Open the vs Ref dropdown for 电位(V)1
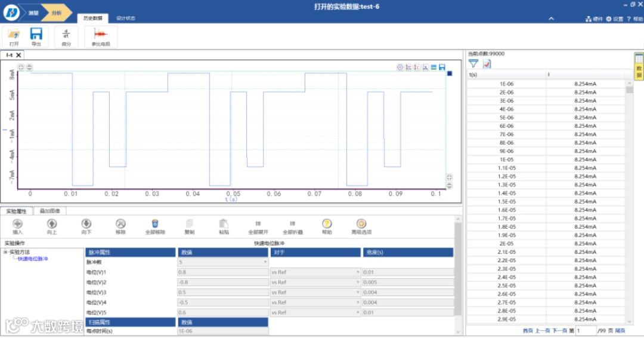The height and width of the screenshot is (338, 644). [315, 272]
